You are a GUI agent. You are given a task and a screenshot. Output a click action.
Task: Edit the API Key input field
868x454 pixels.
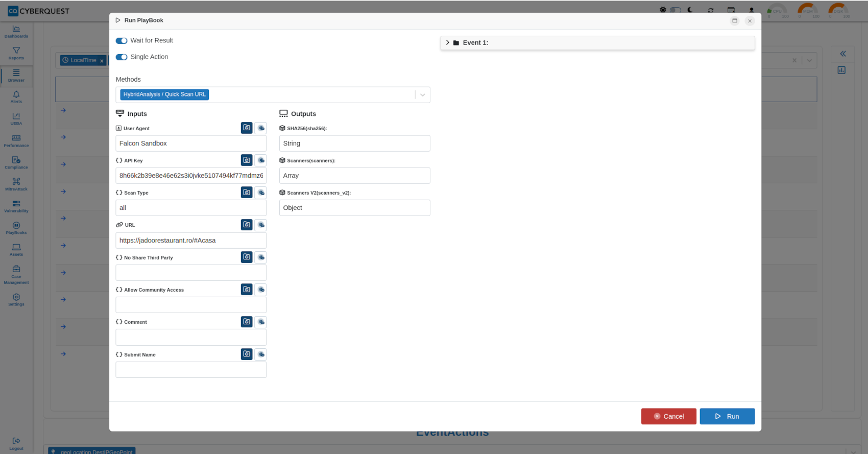191,176
